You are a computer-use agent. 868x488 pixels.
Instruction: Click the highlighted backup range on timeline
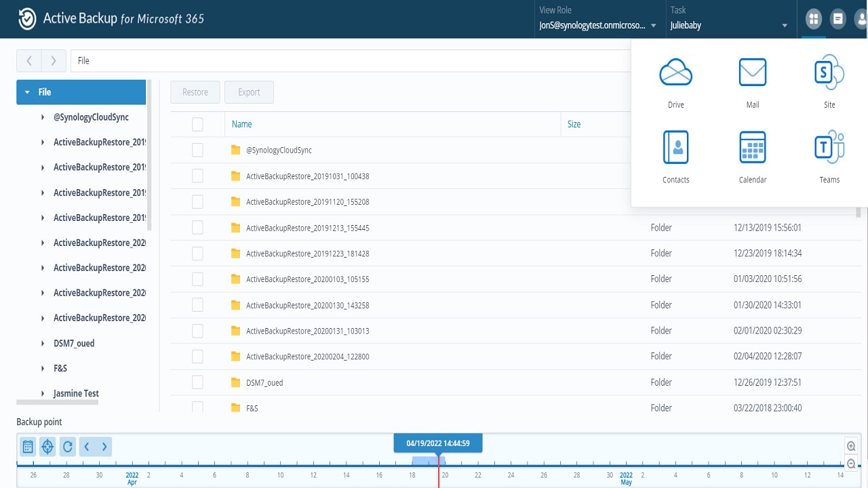pos(429,461)
